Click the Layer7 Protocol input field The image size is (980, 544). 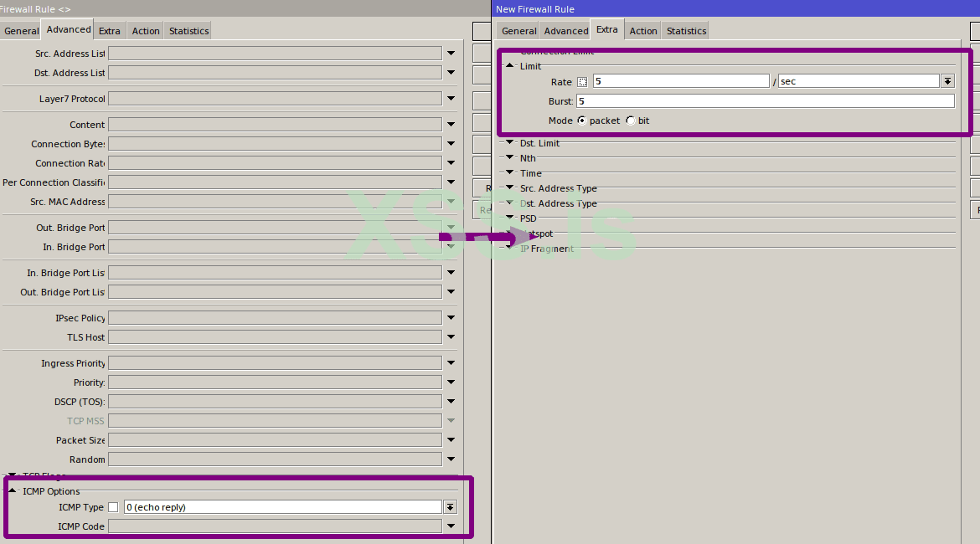point(275,99)
